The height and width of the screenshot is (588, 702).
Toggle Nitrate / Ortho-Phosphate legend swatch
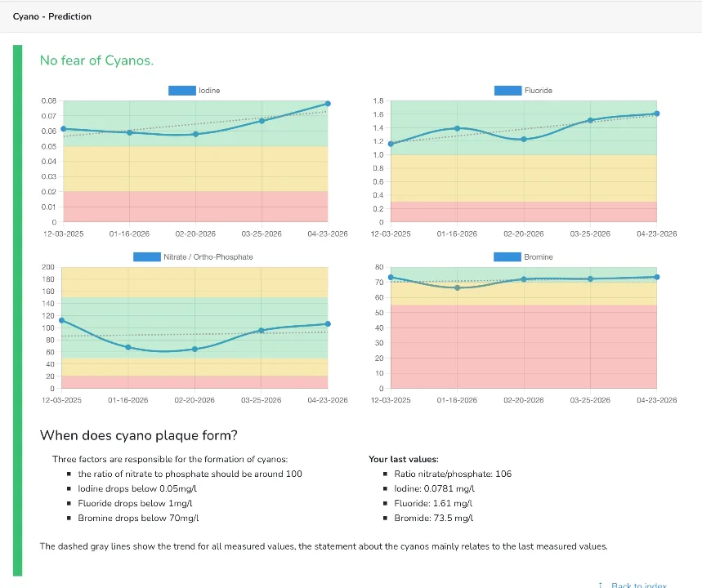pyautogui.click(x=147, y=257)
